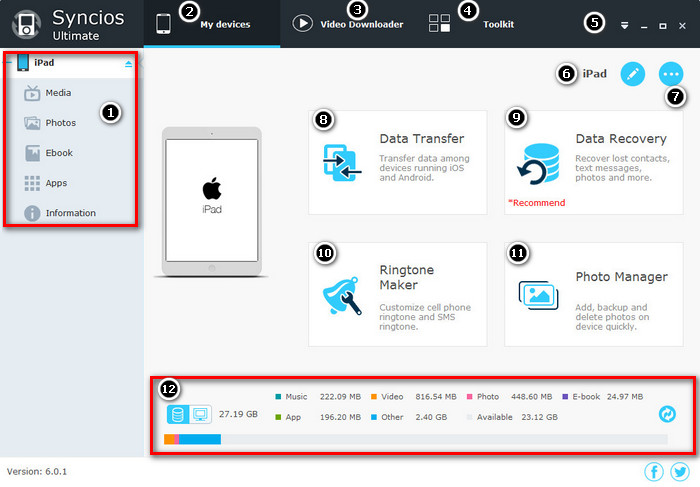Click the E-book 24.97 MB value
Image resolution: width=700 pixels, height=487 pixels.
(x=625, y=396)
